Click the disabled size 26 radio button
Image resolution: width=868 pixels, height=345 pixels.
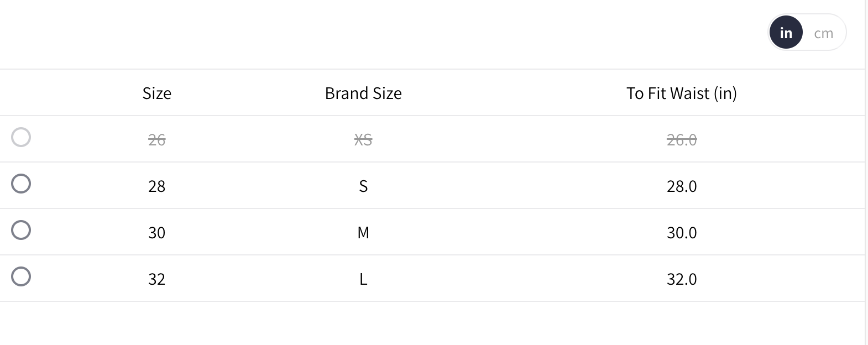point(21,137)
